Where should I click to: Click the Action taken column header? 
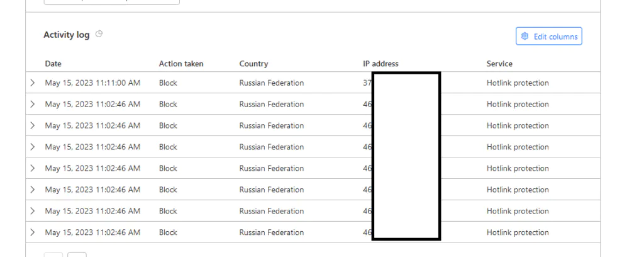[181, 64]
